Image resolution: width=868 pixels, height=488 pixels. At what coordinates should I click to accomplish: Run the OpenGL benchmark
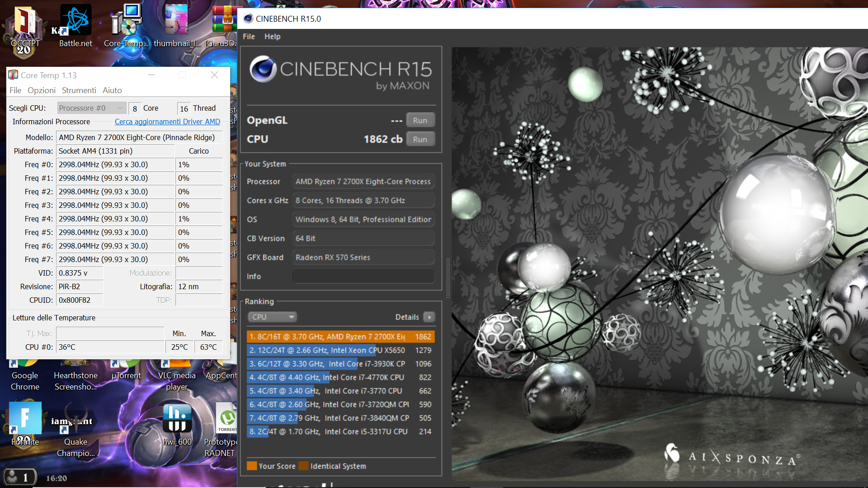[420, 120]
